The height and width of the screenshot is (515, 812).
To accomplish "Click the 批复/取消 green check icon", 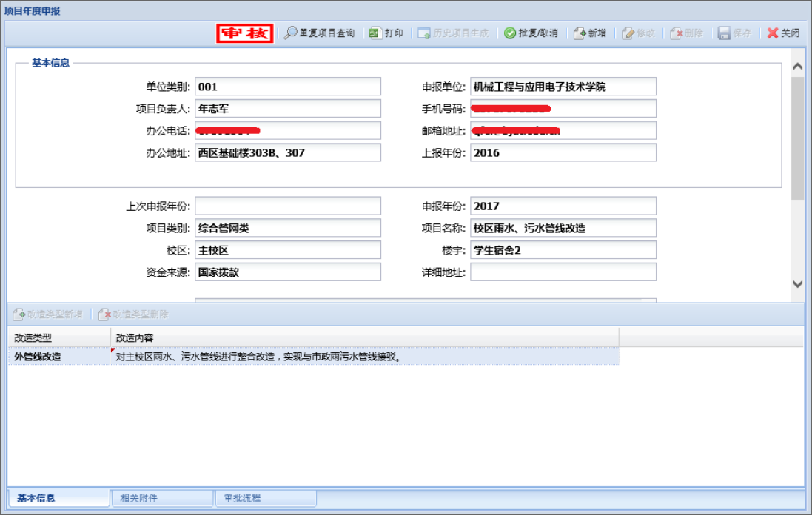I will coord(510,33).
